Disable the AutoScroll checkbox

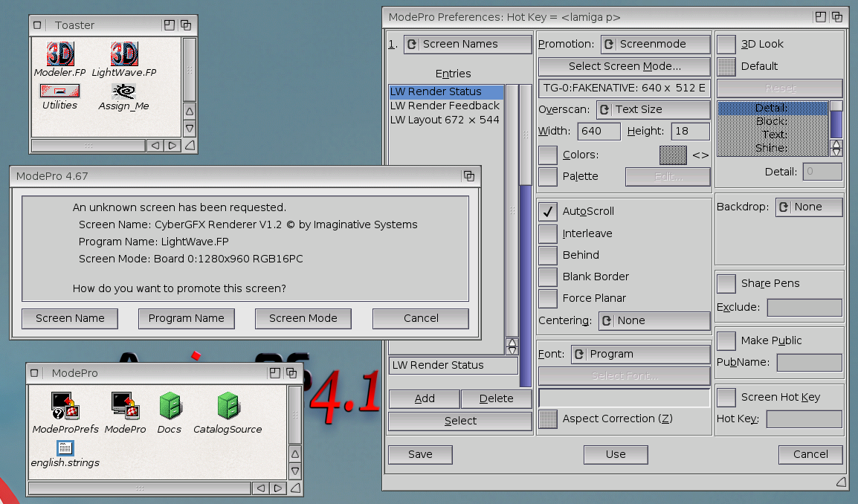pos(548,211)
